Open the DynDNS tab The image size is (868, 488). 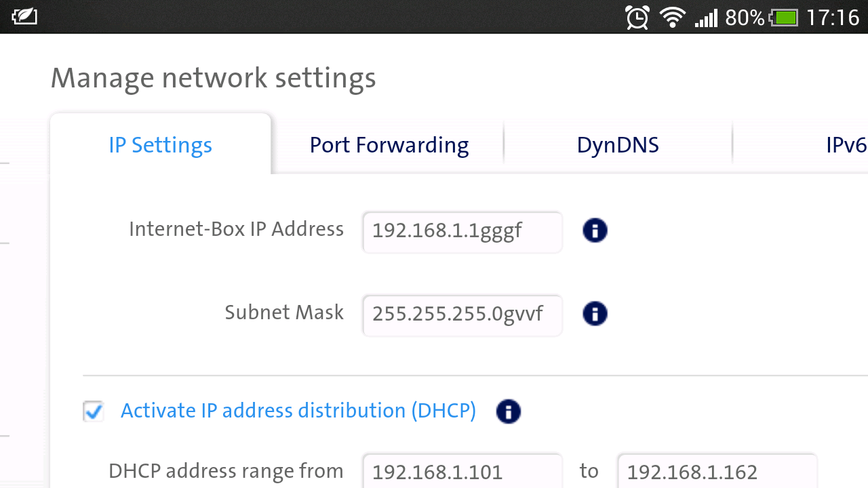point(618,145)
